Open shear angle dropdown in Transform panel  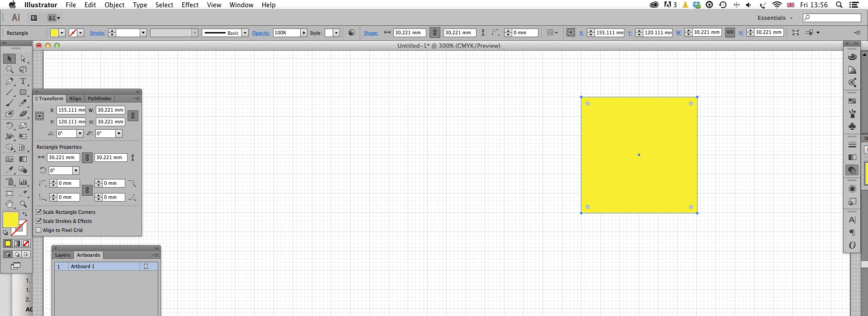click(x=119, y=133)
